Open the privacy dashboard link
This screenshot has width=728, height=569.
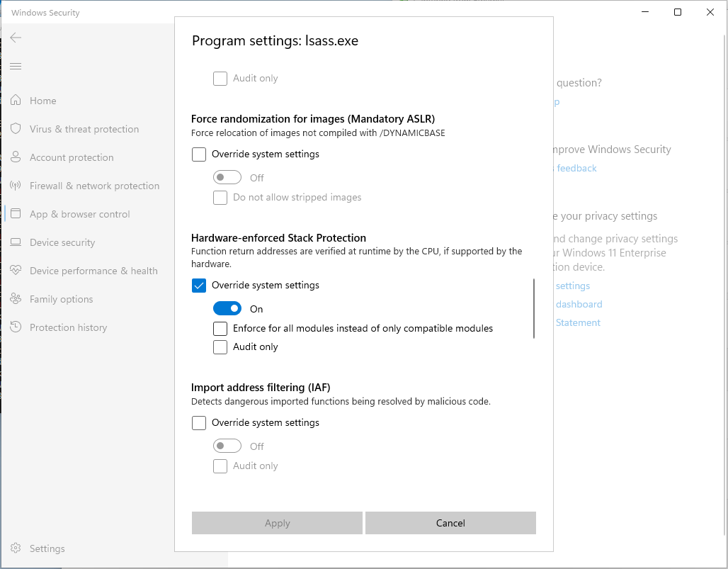click(579, 304)
